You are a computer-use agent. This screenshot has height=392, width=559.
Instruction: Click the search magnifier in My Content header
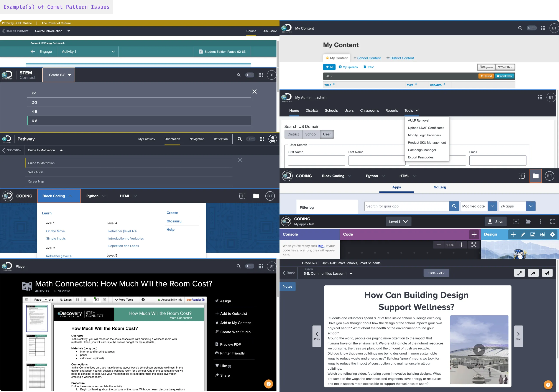click(x=520, y=28)
